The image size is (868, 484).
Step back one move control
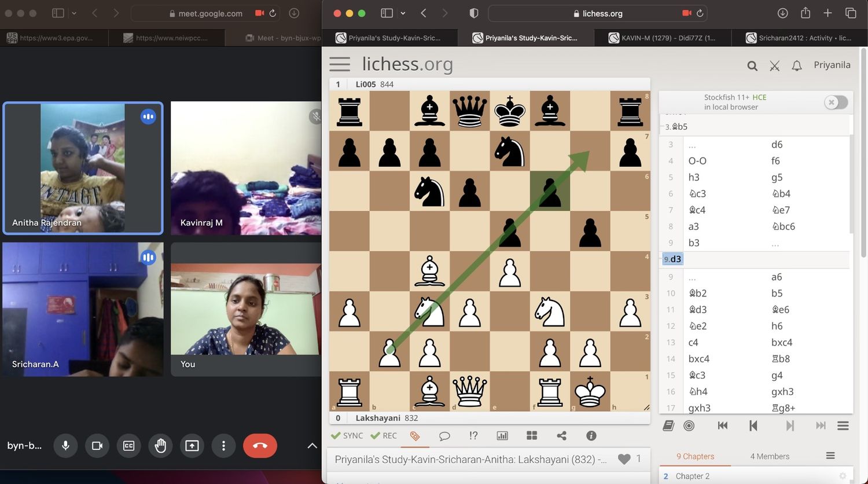753,426
